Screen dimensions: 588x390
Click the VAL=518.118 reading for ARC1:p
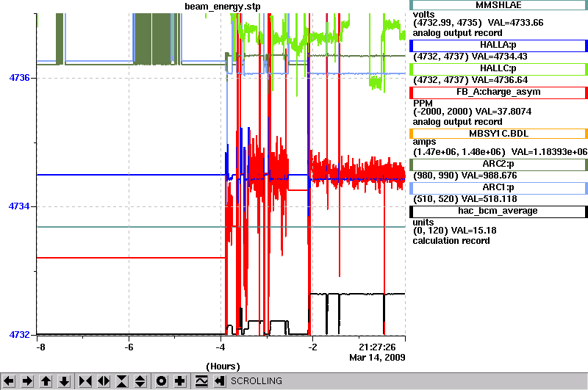point(489,199)
